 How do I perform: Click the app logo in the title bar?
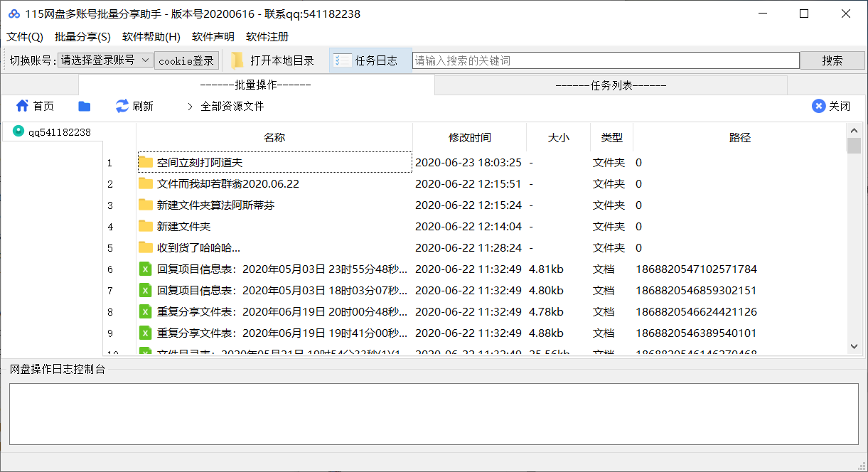pos(15,14)
